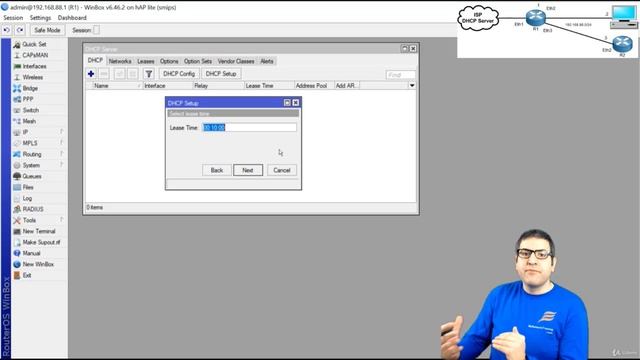The height and width of the screenshot is (360, 640).
Task: Switch to the Networks tab
Action: (120, 61)
